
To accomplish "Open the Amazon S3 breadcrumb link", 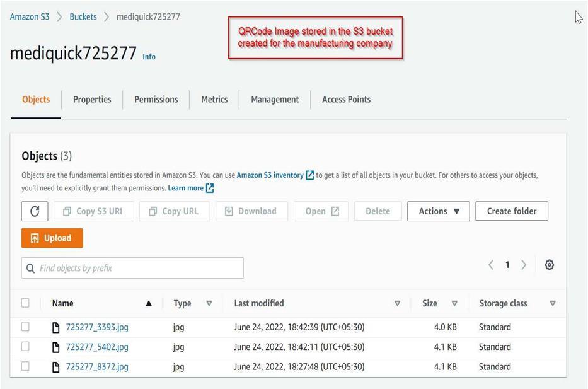I will click(30, 16).
